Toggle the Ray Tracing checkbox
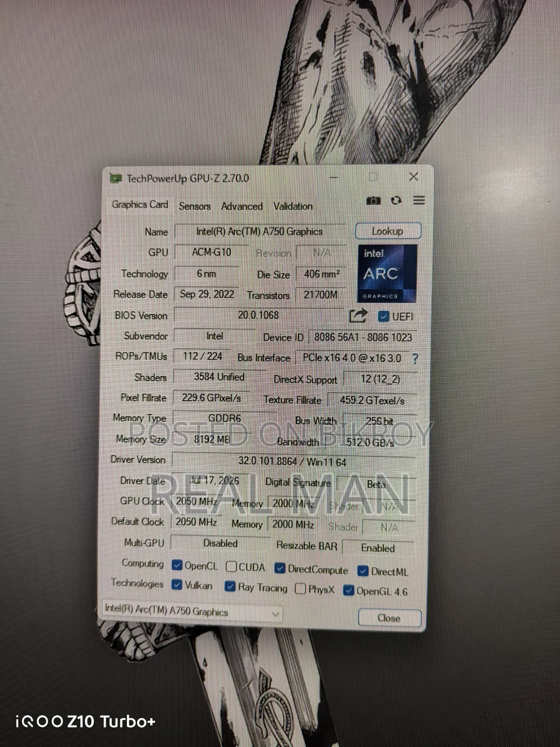The height and width of the screenshot is (747, 560). pyautogui.click(x=230, y=586)
